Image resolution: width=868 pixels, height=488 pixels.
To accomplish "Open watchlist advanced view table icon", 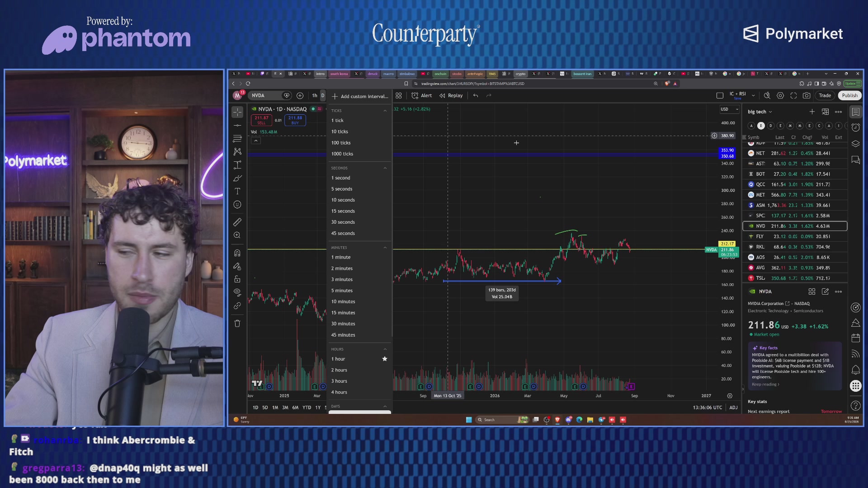I will click(825, 112).
